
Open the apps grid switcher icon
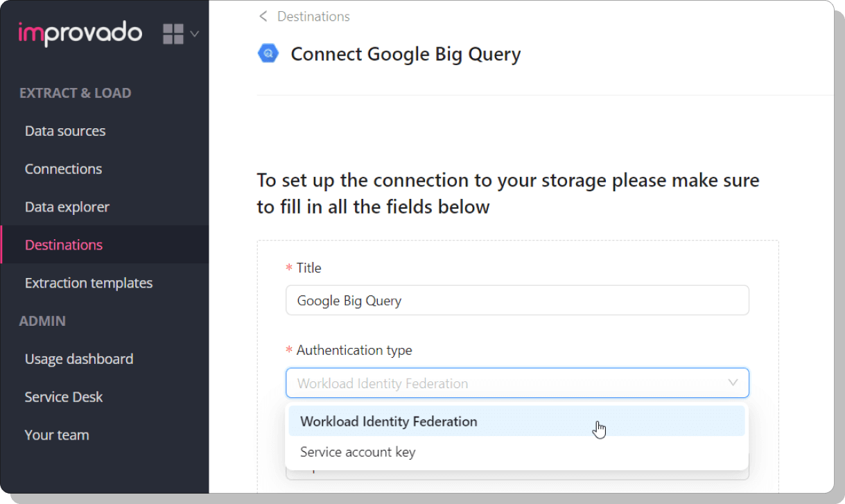pyautogui.click(x=173, y=34)
